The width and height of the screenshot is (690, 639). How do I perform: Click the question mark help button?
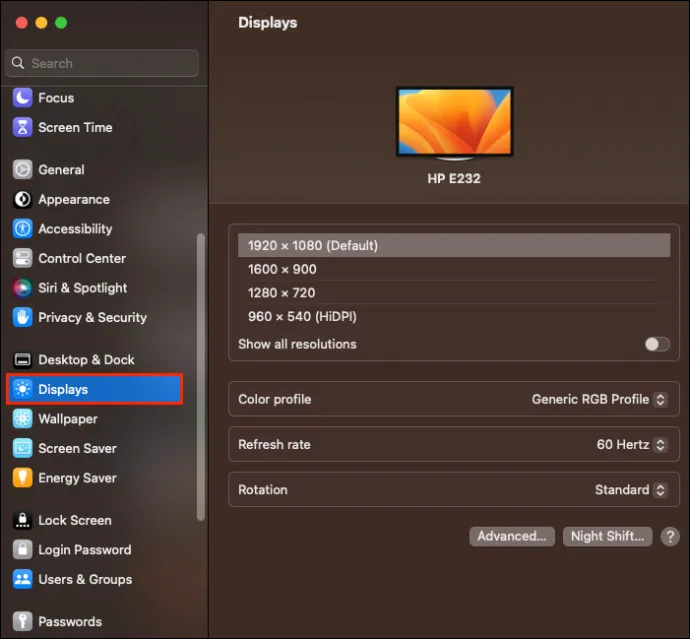click(670, 536)
